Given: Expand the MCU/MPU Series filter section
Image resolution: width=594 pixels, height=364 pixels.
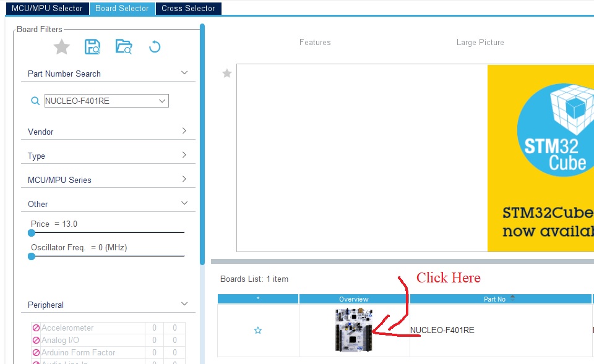Looking at the screenshot, I should coord(184,179).
